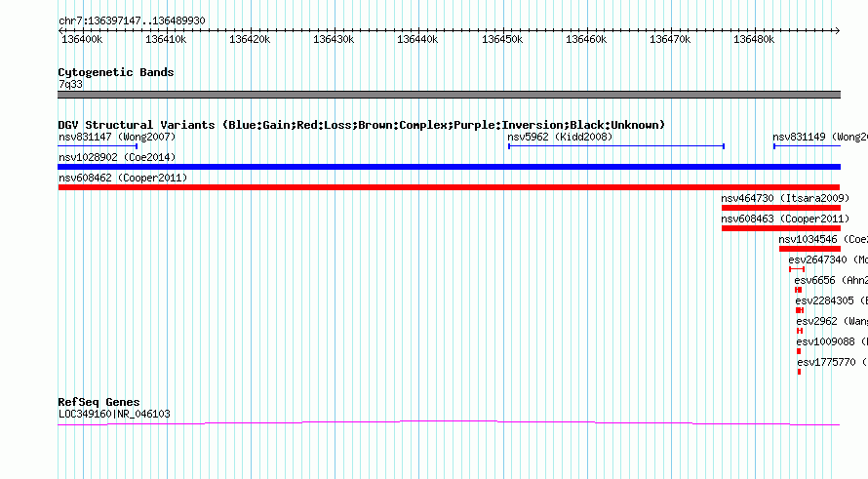Image resolution: width=868 pixels, height=479 pixels.
Task: Select the nsv1034546 red bar
Action: [x=809, y=249]
